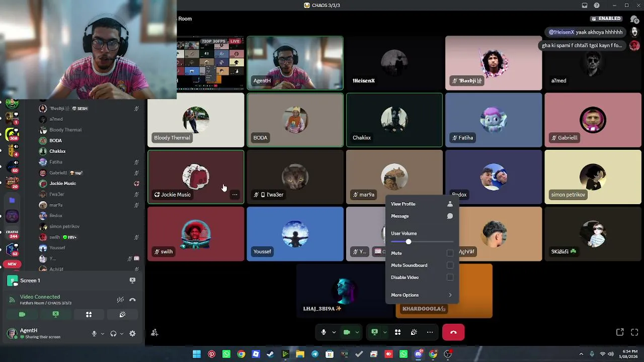Disconnect using the red hang-up button
Image resolution: width=644 pixels, height=362 pixels.
[453, 332]
